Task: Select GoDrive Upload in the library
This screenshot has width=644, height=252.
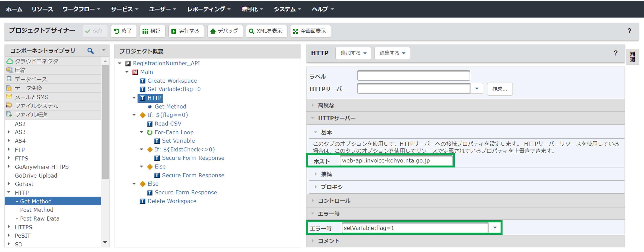Action: point(36,176)
